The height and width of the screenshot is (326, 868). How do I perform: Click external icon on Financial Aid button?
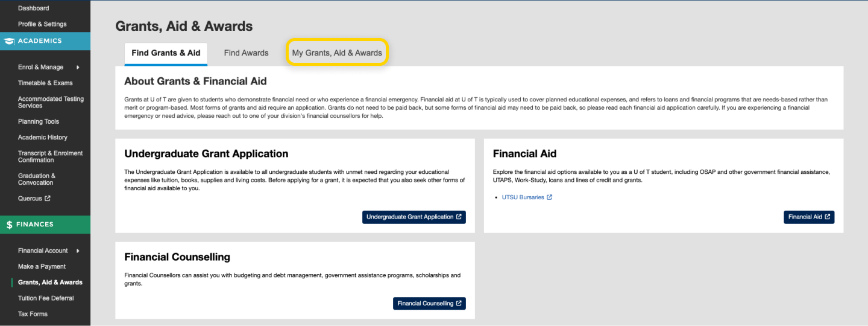pos(828,217)
